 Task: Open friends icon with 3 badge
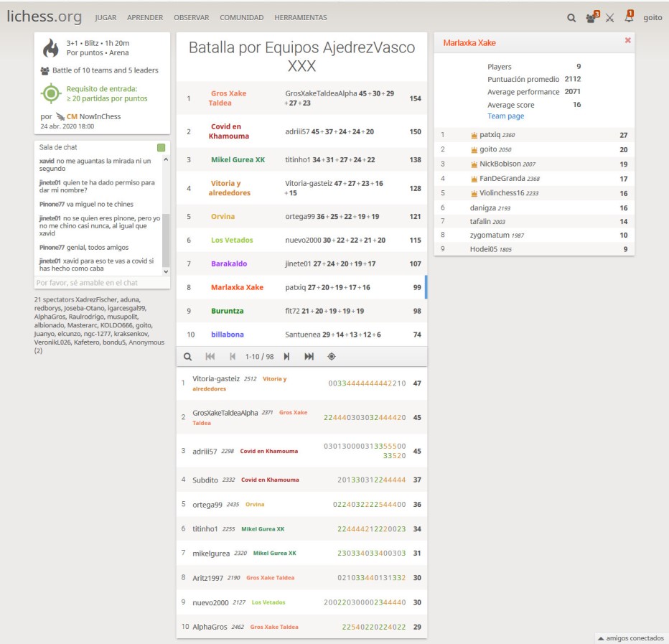591,18
